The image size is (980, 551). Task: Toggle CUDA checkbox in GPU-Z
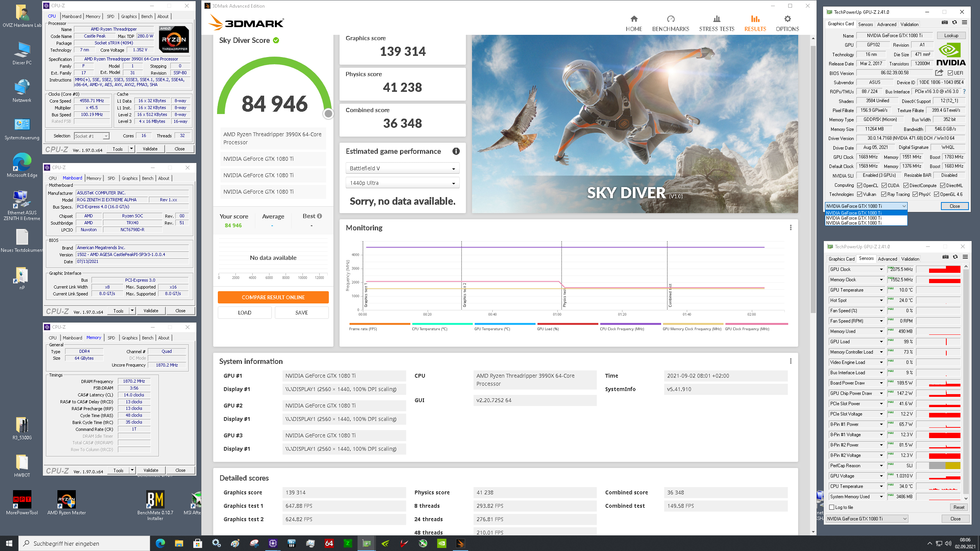(x=884, y=186)
